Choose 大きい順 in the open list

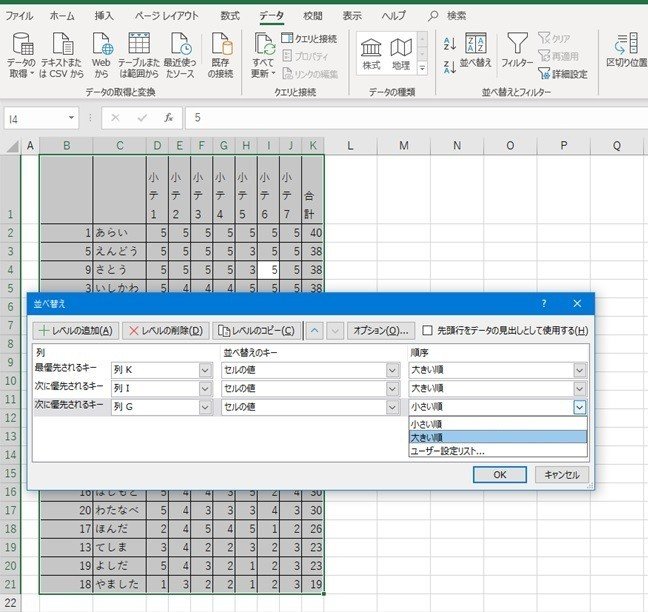(x=498, y=437)
